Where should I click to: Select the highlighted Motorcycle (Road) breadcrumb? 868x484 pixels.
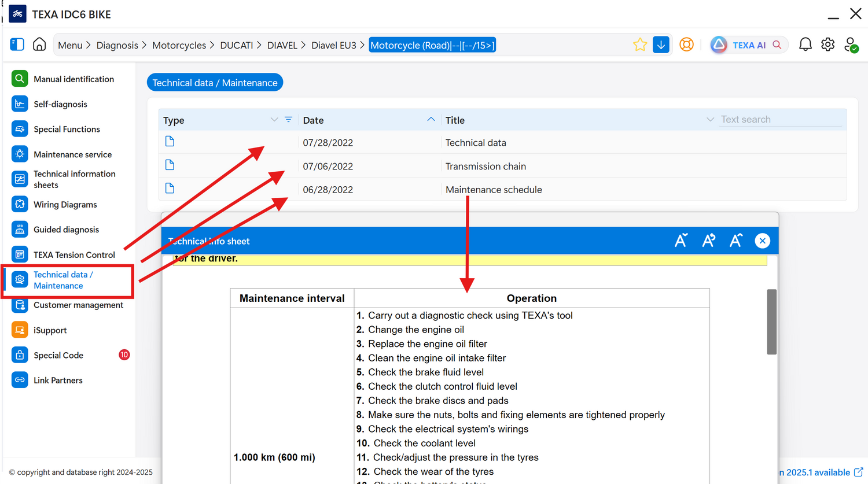point(432,45)
